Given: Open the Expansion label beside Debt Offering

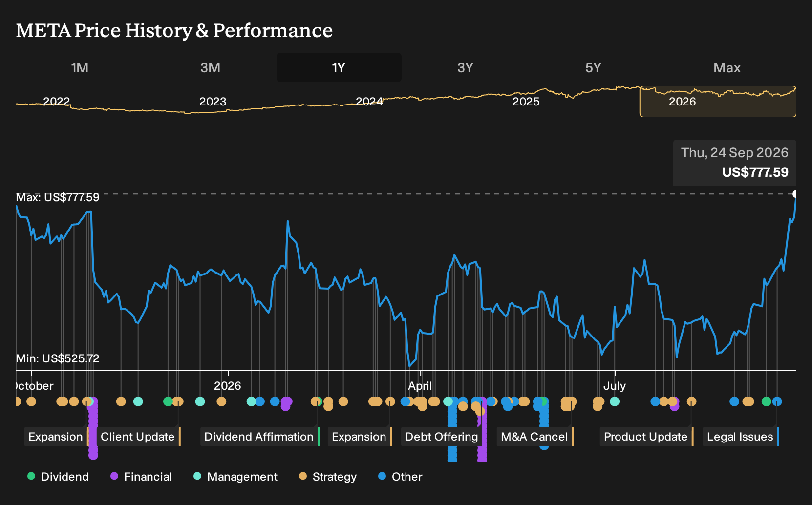Looking at the screenshot, I should [x=360, y=437].
